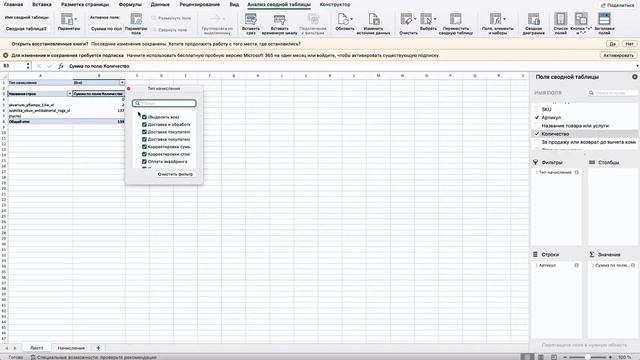Open the Конструктор ribbon tab

pos(335,4)
